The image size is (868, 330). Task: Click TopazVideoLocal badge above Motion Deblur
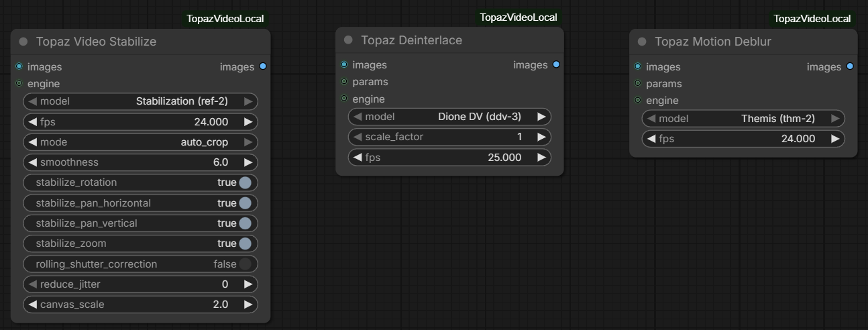812,19
